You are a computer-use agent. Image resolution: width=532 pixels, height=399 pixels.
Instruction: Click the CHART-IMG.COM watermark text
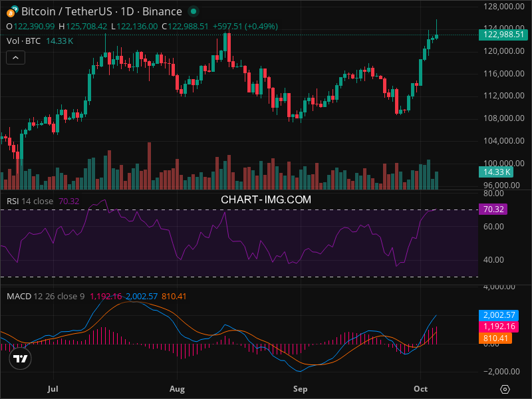[x=266, y=199]
